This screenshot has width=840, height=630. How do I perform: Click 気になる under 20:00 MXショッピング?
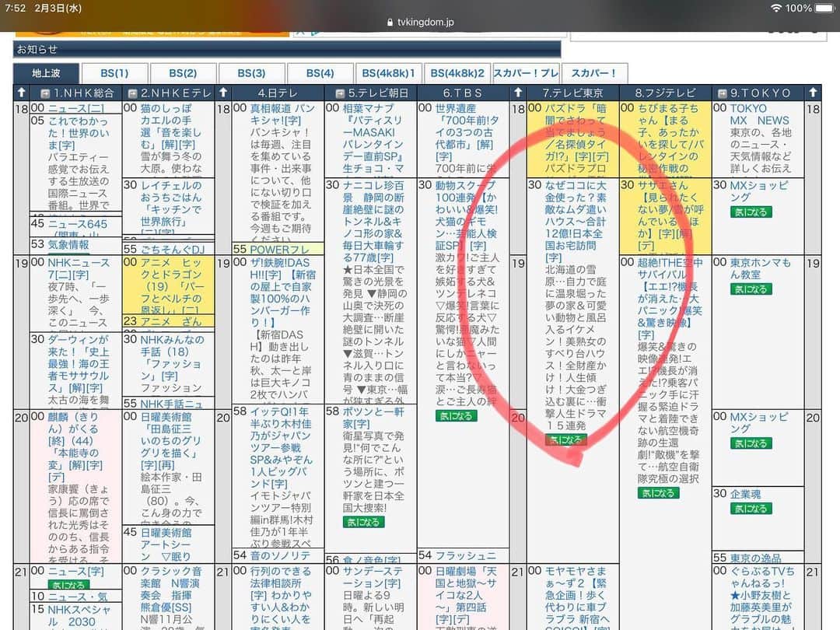[751, 443]
